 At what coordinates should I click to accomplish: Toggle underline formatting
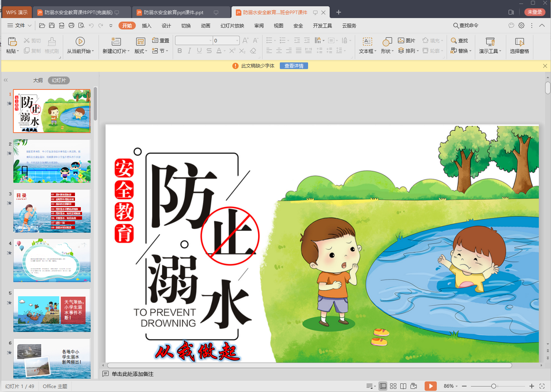pyautogui.click(x=199, y=51)
